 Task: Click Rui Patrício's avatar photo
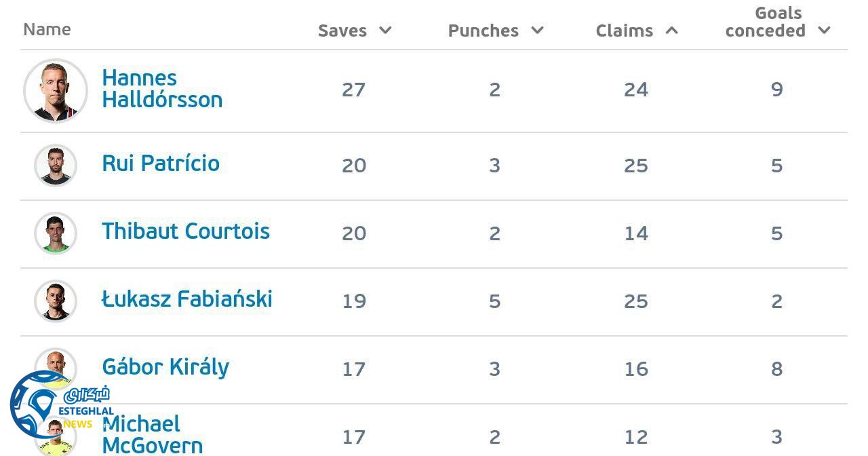pyautogui.click(x=56, y=166)
